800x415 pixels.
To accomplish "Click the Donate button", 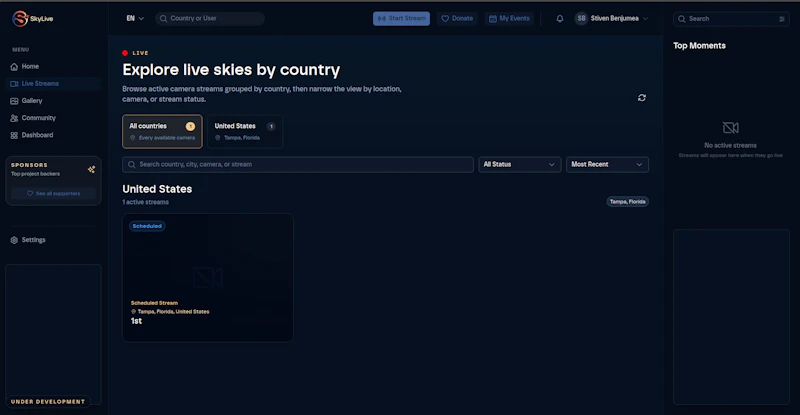I will pos(457,18).
